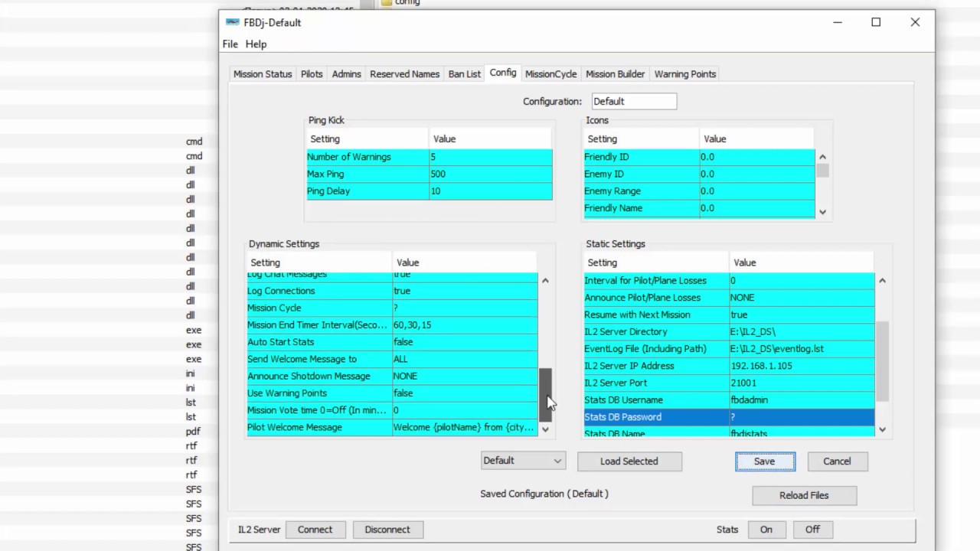The height and width of the screenshot is (551, 980).
Task: Select the Number of Warnings value 5
Action: click(x=491, y=157)
